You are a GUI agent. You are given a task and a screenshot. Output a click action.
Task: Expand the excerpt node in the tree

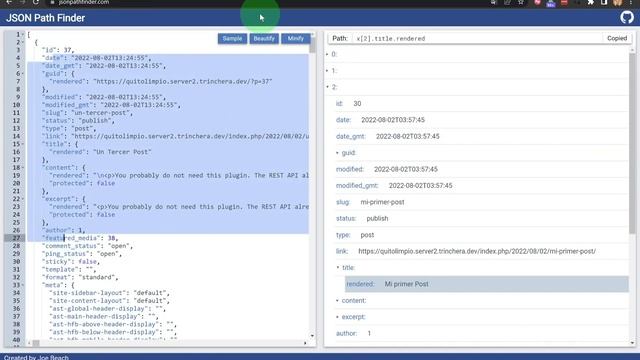pyautogui.click(x=338, y=317)
